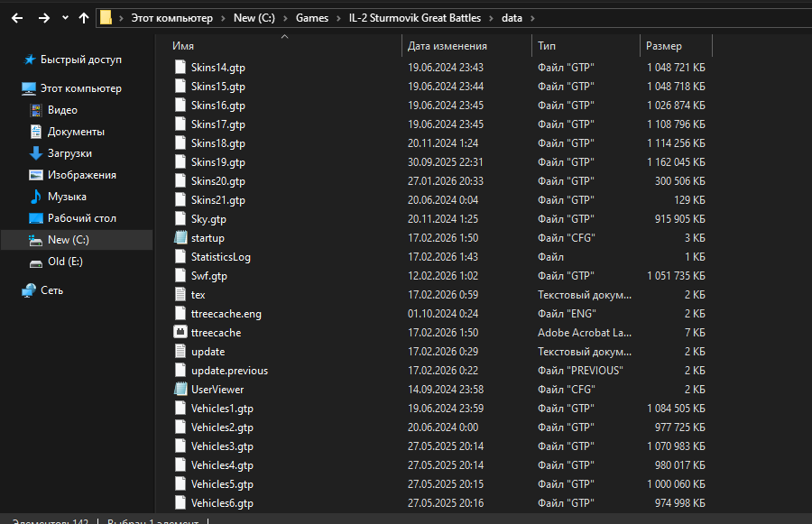
Task: Open the recent locations dropdown
Action: pyautogui.click(x=65, y=17)
